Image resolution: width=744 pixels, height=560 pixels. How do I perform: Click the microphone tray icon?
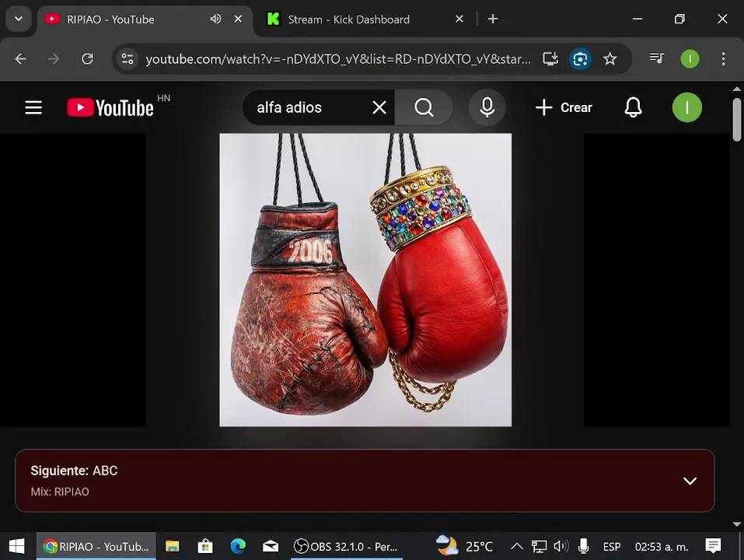tap(584, 547)
